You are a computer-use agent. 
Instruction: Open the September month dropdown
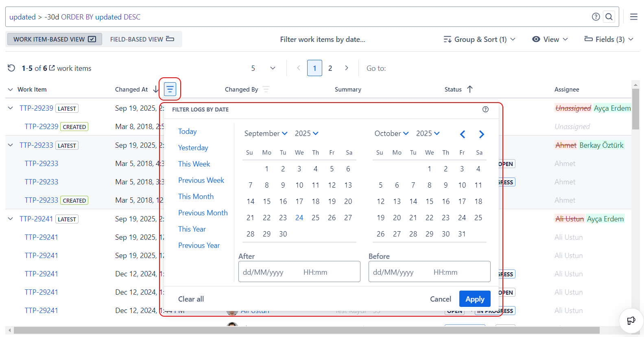click(x=266, y=133)
